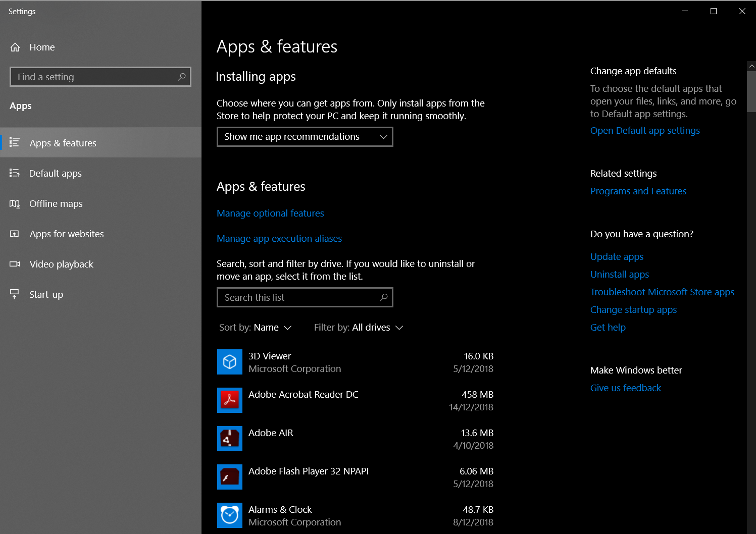Click the 14/12/2018 install date
Viewport: 756px width, 534px height.
(x=471, y=407)
